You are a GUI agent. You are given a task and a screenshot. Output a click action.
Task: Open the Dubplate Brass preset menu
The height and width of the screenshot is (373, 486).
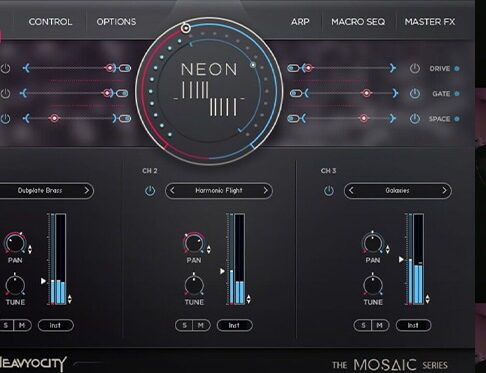[40, 191]
